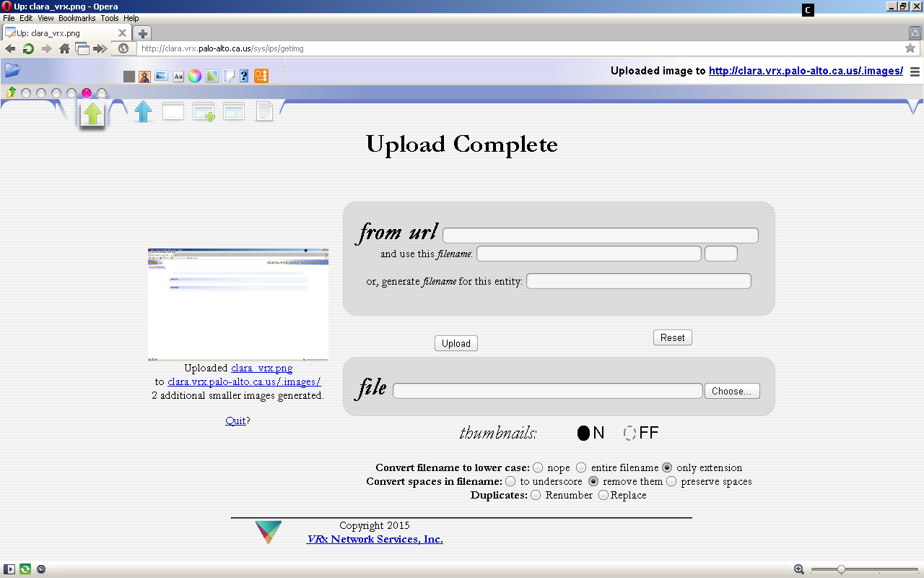Open the blue question mark help icon
924x578 pixels.
point(244,76)
